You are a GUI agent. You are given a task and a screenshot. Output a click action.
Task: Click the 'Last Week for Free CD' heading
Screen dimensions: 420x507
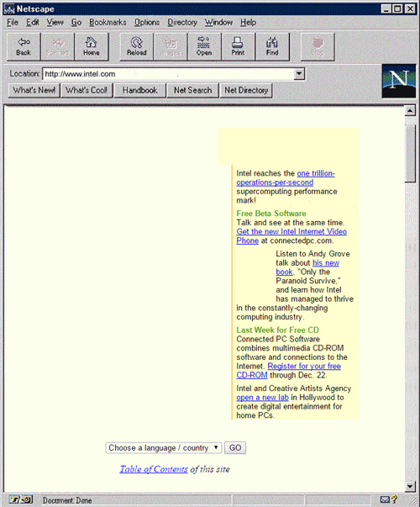277,330
